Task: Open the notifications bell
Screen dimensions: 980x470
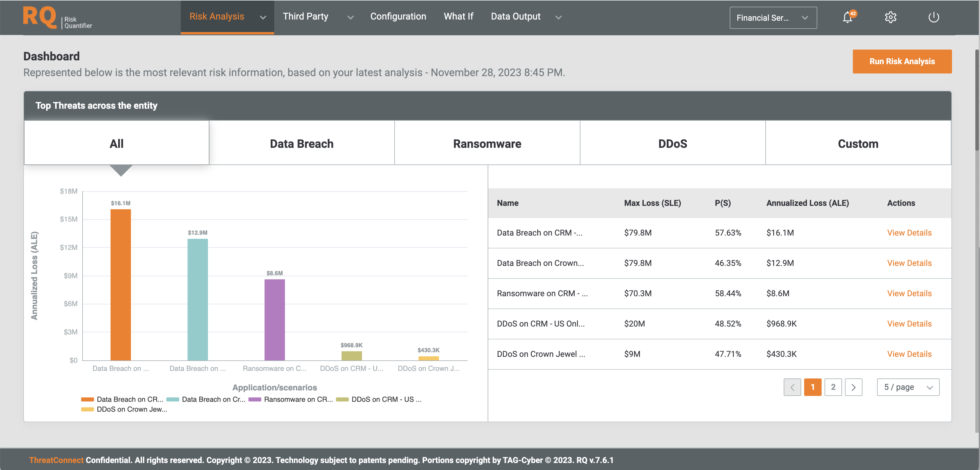Action: coord(848,17)
